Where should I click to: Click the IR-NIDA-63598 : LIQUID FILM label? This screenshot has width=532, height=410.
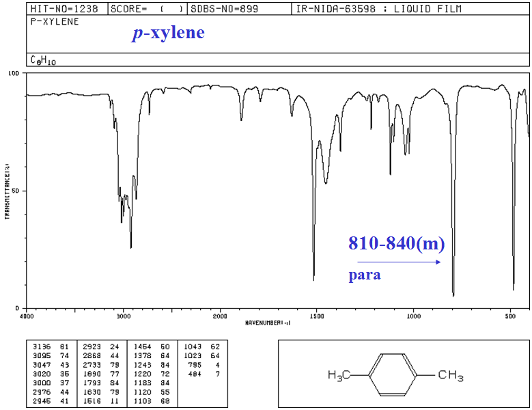(x=378, y=9)
